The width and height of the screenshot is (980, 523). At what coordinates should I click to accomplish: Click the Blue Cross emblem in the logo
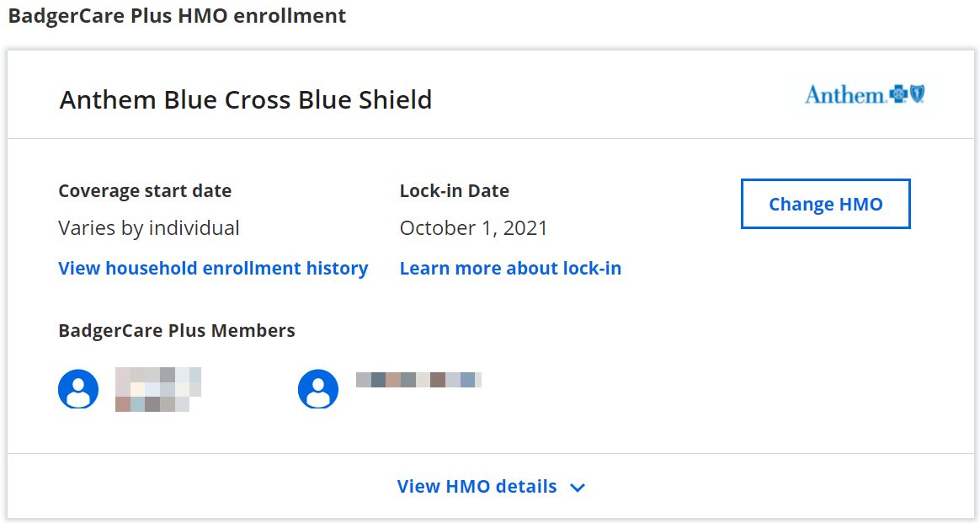click(897, 94)
